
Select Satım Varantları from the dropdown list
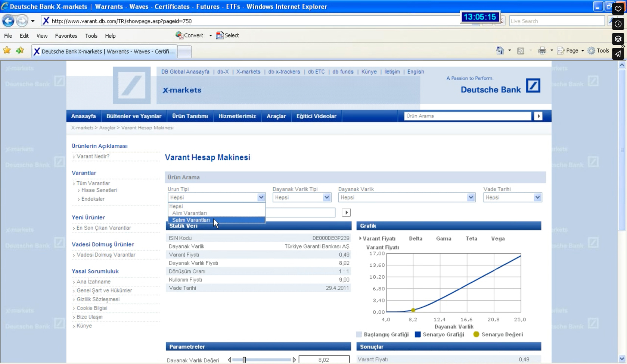coord(217,220)
